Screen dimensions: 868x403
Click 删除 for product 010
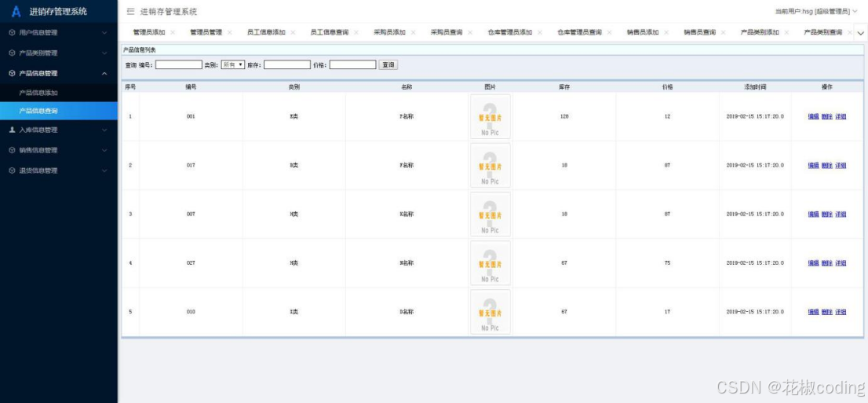[827, 312]
